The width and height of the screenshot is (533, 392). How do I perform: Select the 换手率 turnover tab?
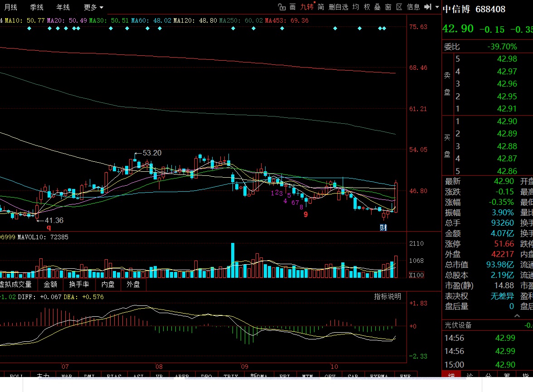(x=79, y=284)
